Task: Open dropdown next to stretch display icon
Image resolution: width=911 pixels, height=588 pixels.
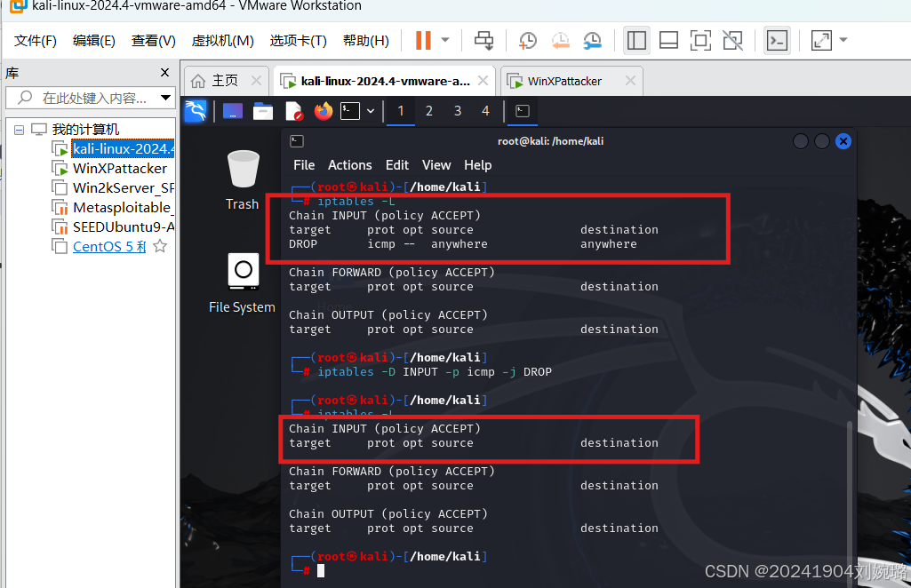Action: pyautogui.click(x=843, y=40)
